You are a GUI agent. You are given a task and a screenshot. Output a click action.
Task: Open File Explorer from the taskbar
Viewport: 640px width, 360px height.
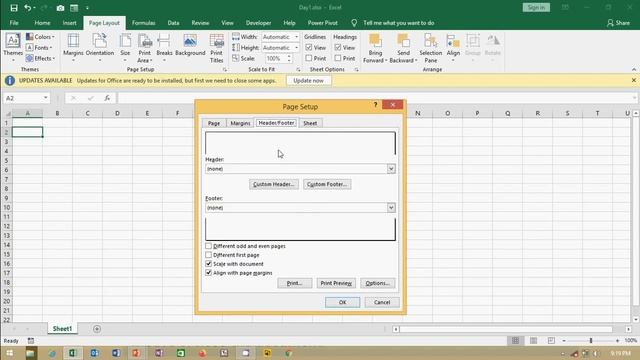[30, 353]
